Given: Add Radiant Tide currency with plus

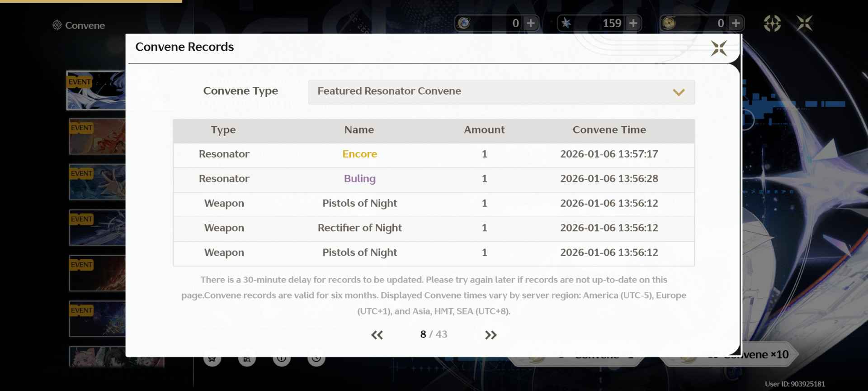Looking at the screenshot, I should coord(531,23).
